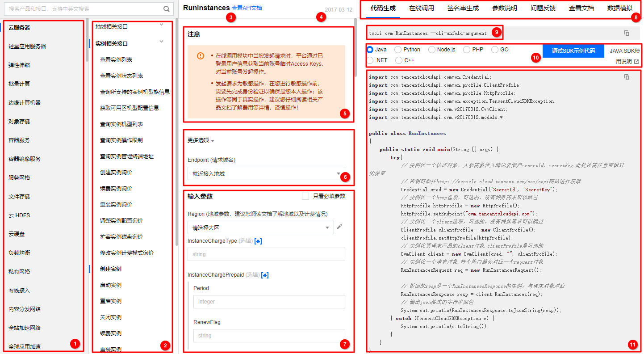Copy the tccli RunInstances command using copy icon
Screen dimensions: 644x354
(627, 33)
